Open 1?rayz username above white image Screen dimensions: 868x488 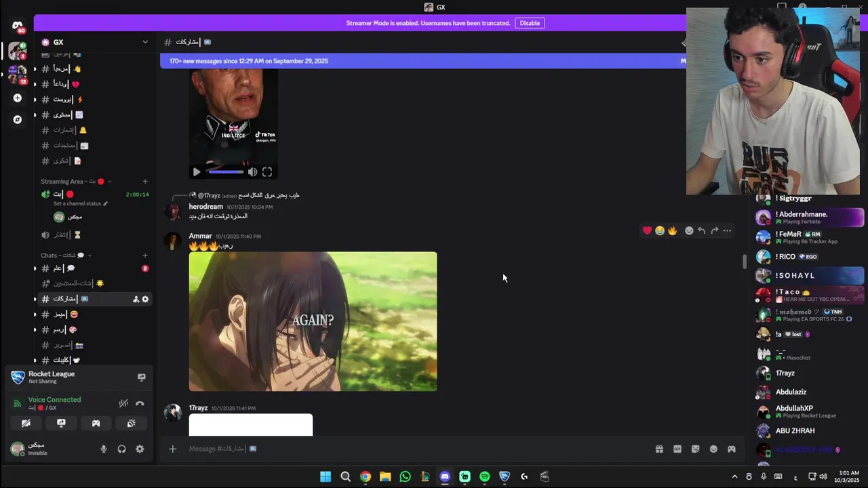point(198,408)
